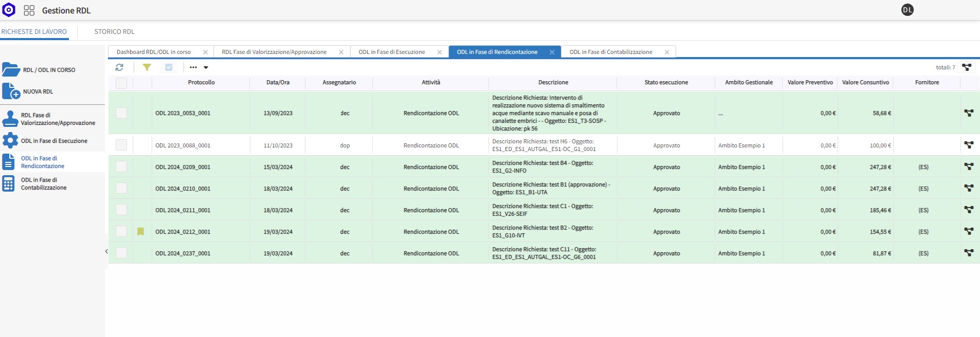Open ODL in Fase di Esecuzione tab

coord(392,52)
